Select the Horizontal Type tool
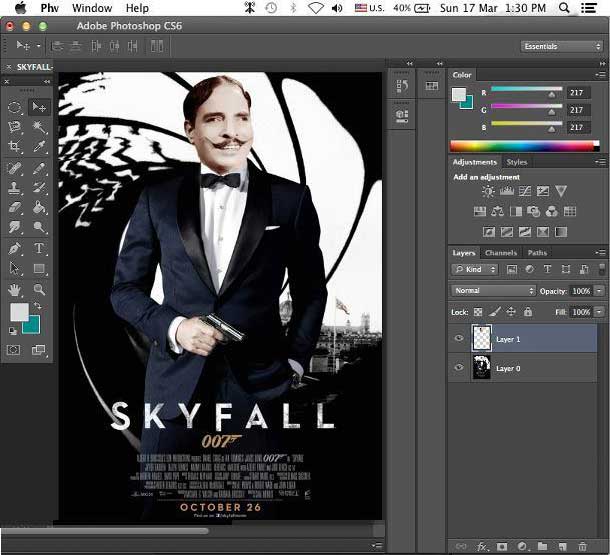 click(39, 248)
